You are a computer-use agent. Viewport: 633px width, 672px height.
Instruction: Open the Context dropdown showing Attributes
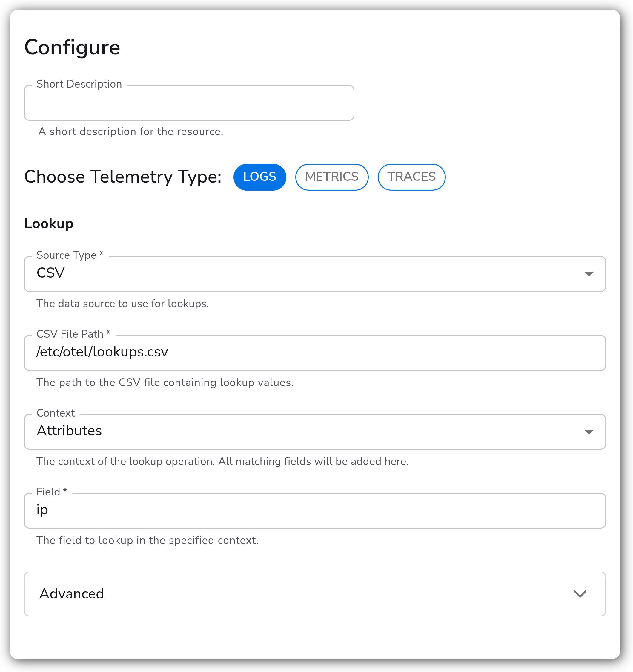pyautogui.click(x=315, y=432)
